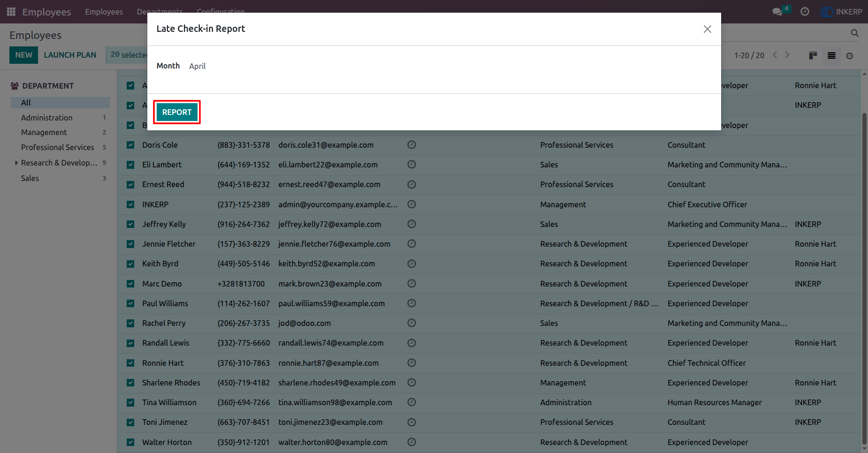Click the REPORT button
The width and height of the screenshot is (868, 453).
coord(177,112)
